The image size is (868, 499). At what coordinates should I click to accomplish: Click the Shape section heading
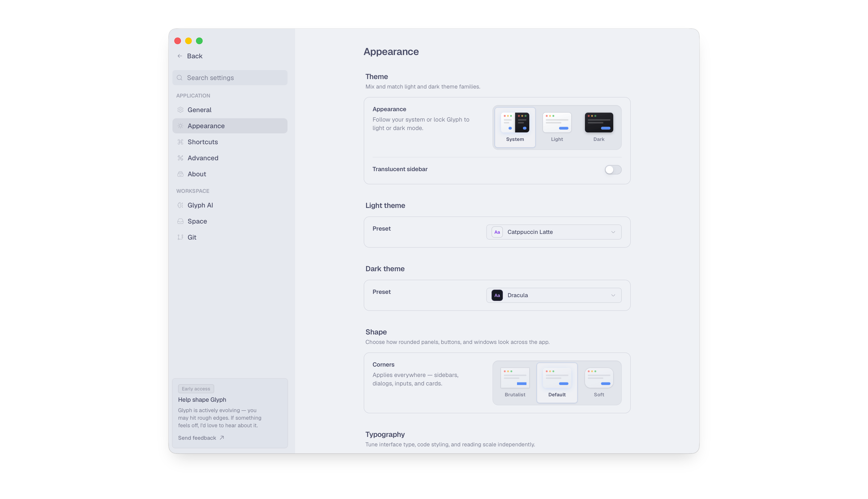pyautogui.click(x=376, y=332)
